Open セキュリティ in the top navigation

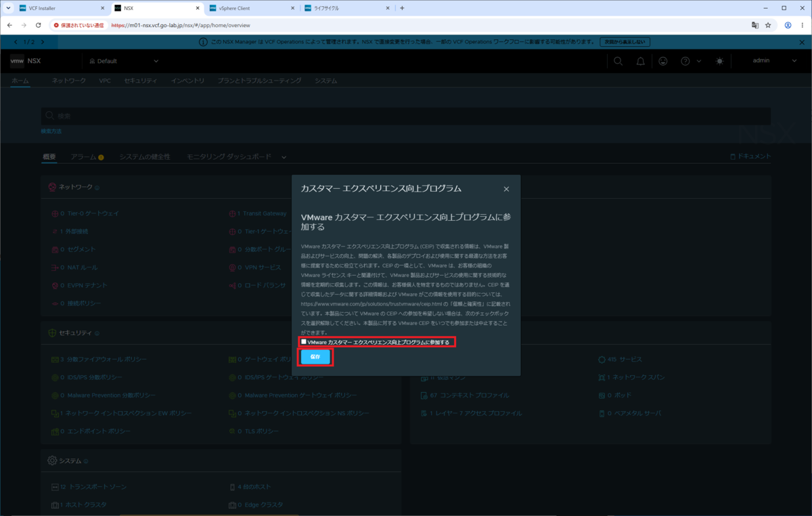(141, 81)
